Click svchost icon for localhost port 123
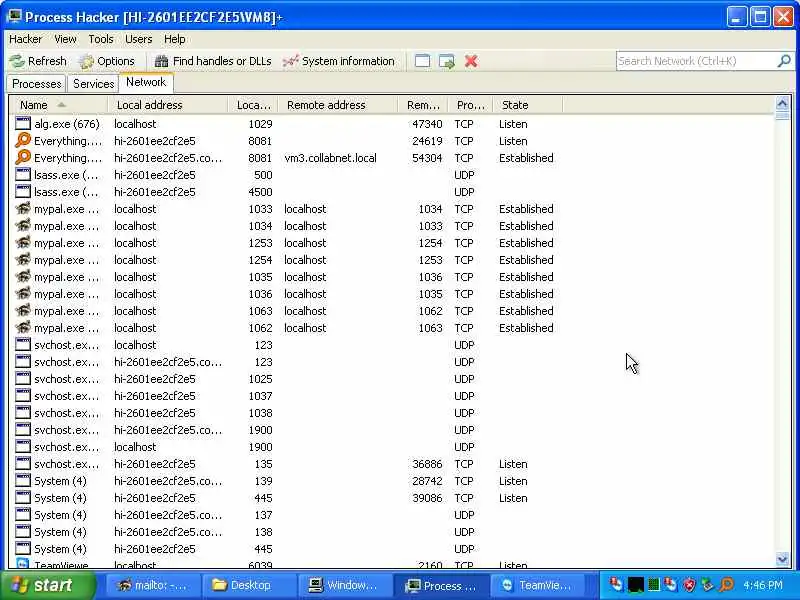Image resolution: width=800 pixels, height=600 pixels. 23,344
